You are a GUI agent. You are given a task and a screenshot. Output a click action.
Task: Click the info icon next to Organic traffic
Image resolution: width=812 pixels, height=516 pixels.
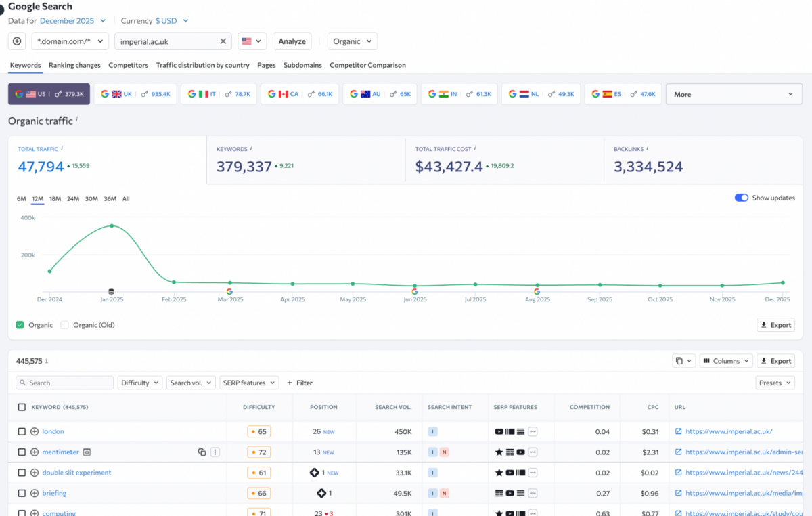[x=76, y=120]
